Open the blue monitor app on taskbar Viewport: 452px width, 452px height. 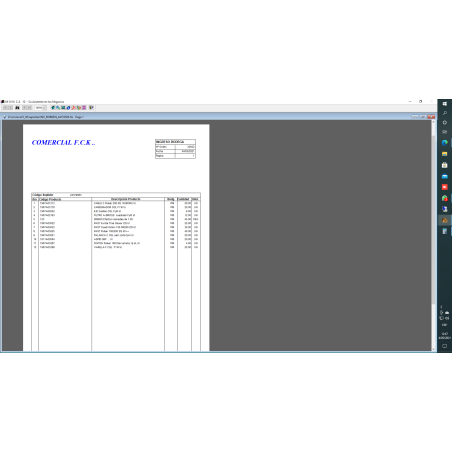[445, 209]
